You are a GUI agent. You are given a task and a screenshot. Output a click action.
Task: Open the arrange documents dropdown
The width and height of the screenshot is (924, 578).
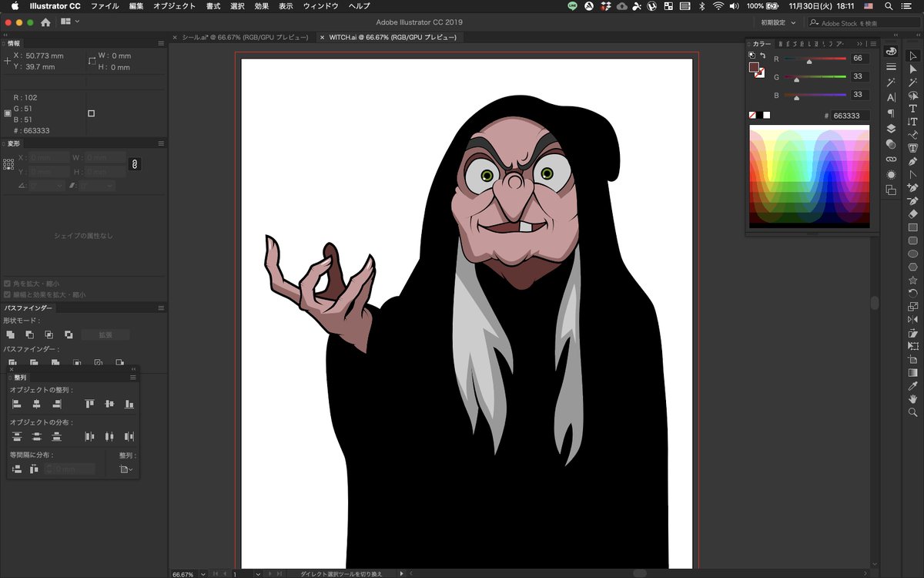click(70, 22)
